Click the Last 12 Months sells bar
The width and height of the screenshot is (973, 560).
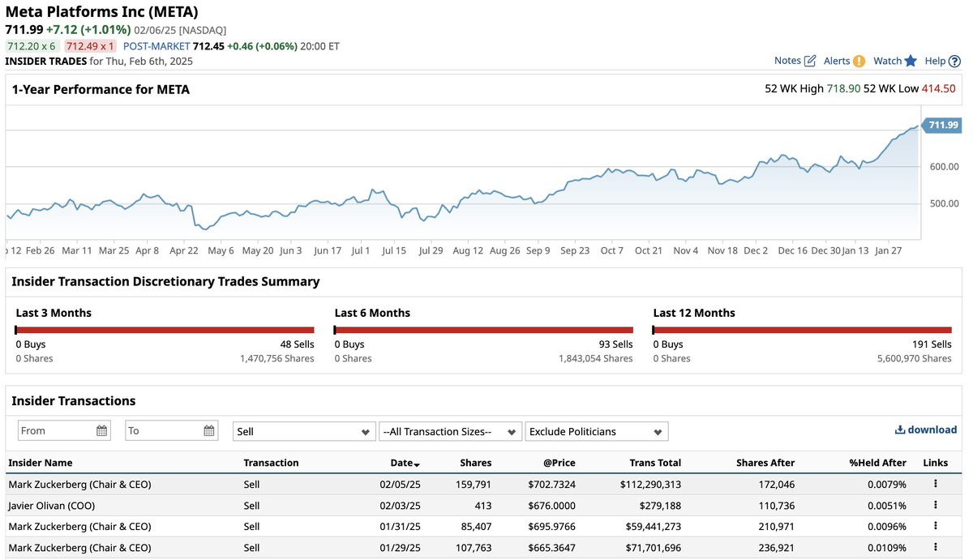(x=802, y=330)
